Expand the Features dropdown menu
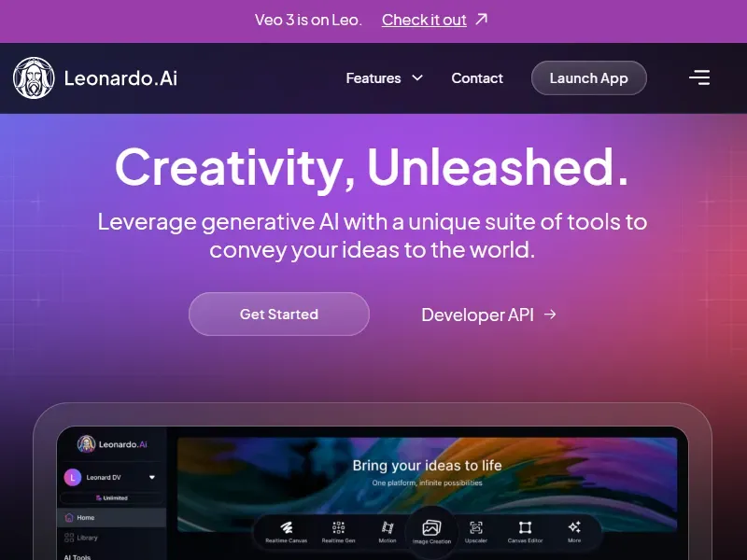Viewport: 747px width, 560px height. [384, 78]
